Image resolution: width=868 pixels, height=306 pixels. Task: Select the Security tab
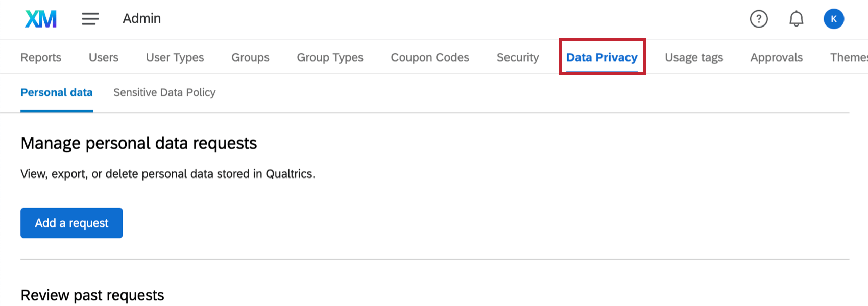coord(518,57)
